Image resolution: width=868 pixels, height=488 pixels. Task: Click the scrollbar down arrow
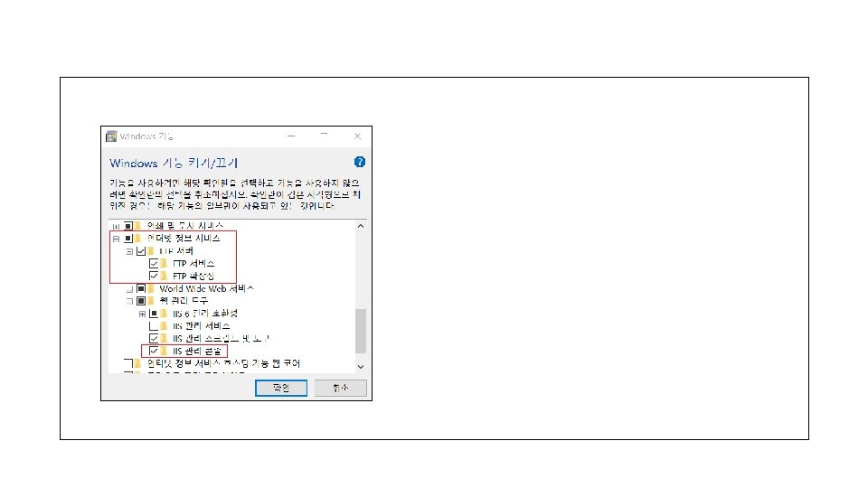[x=361, y=366]
